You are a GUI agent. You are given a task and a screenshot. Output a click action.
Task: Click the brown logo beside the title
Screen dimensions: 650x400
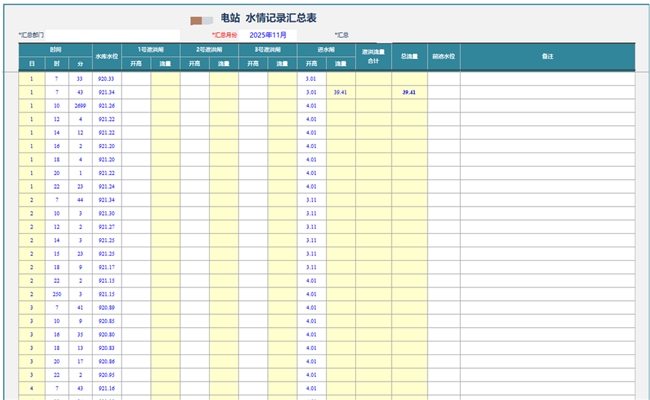click(x=201, y=19)
